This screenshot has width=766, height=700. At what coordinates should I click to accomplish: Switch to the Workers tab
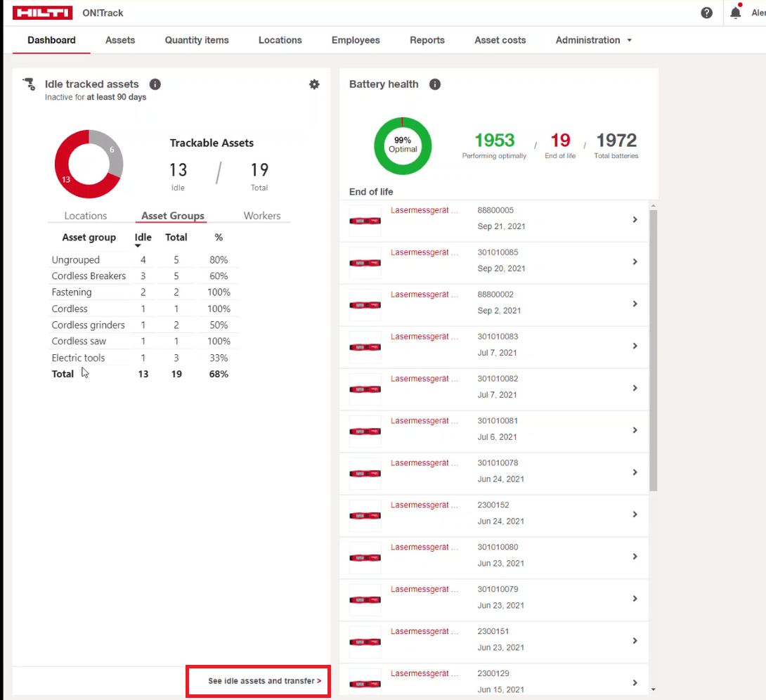(261, 216)
